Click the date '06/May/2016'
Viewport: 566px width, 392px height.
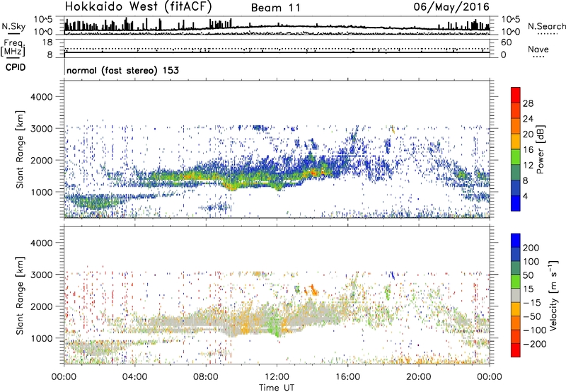451,7
